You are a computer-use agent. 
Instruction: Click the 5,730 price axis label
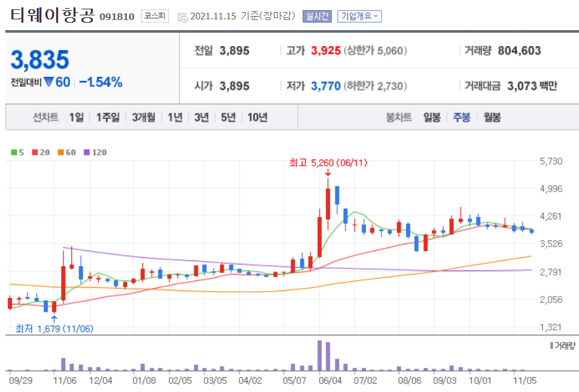pyautogui.click(x=551, y=162)
